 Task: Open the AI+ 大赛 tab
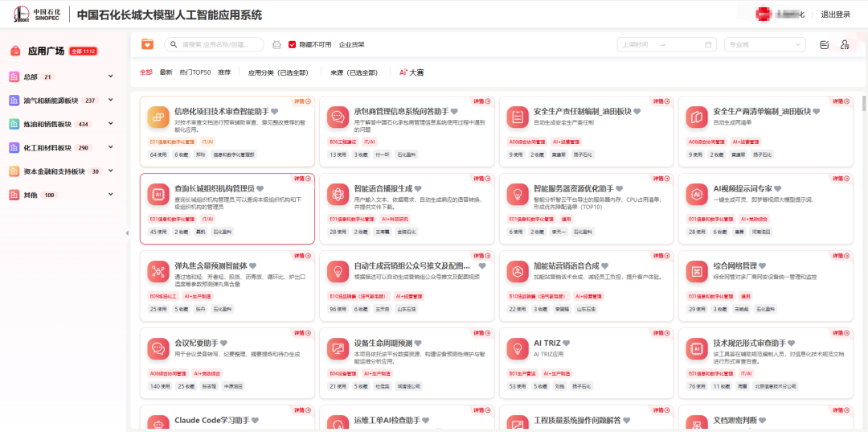click(411, 72)
